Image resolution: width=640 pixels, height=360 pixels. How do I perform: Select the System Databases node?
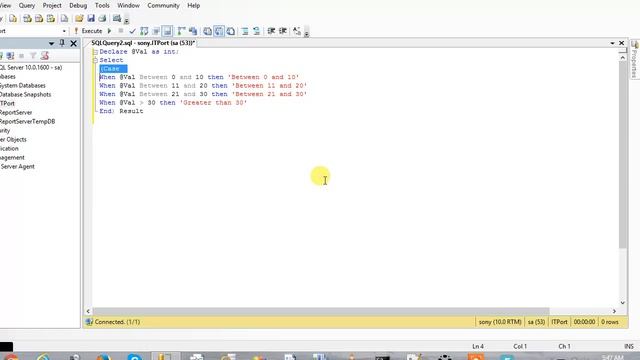click(22, 85)
